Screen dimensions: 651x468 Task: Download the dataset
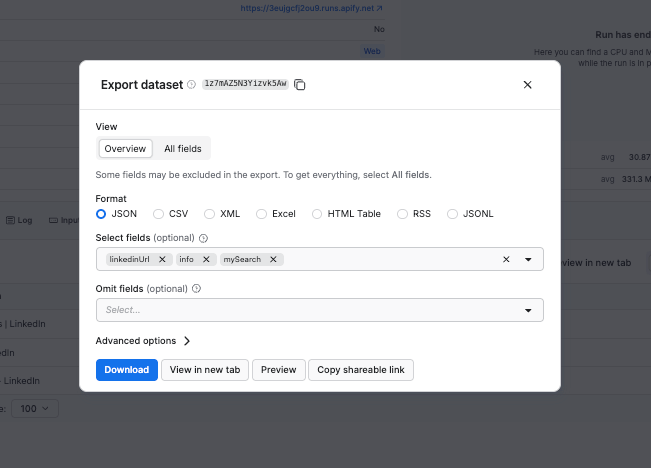coord(127,370)
